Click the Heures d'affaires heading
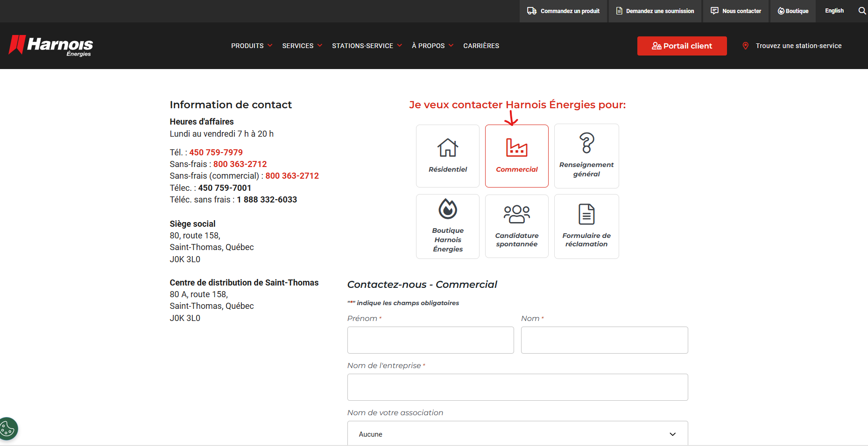 pyautogui.click(x=202, y=122)
